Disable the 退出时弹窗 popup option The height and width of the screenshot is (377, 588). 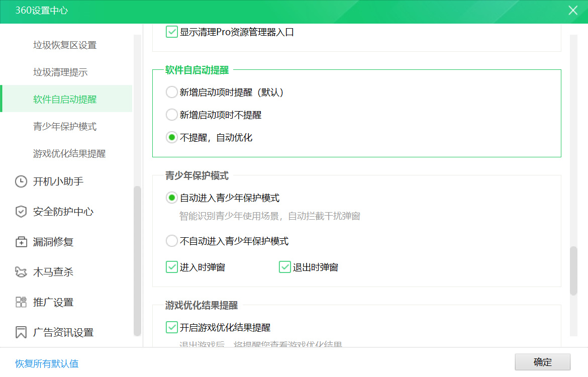(x=285, y=267)
